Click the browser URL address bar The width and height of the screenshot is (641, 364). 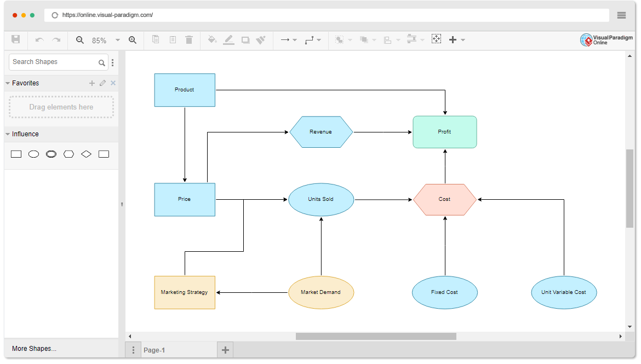point(327,15)
